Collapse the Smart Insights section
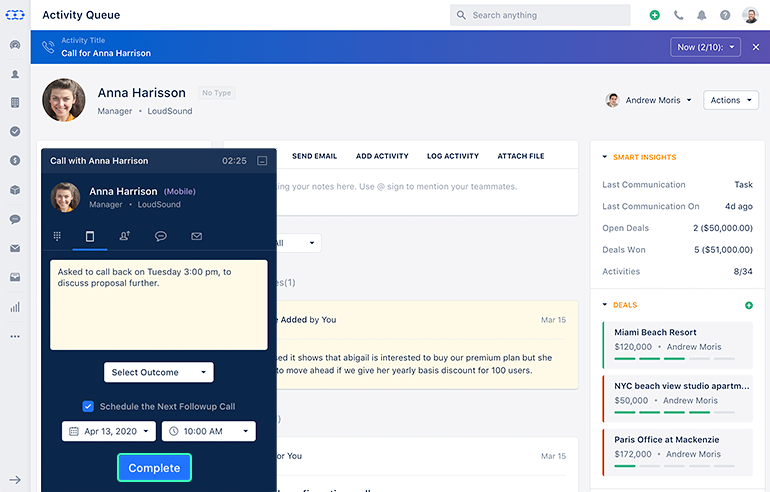This screenshot has height=492, width=770. tap(605, 157)
